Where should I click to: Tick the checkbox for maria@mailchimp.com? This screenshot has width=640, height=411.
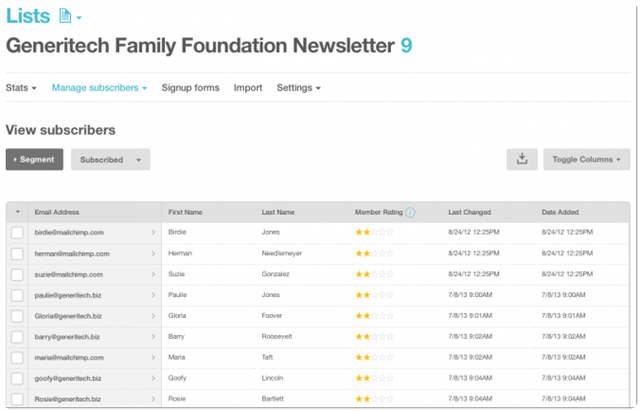(x=17, y=358)
